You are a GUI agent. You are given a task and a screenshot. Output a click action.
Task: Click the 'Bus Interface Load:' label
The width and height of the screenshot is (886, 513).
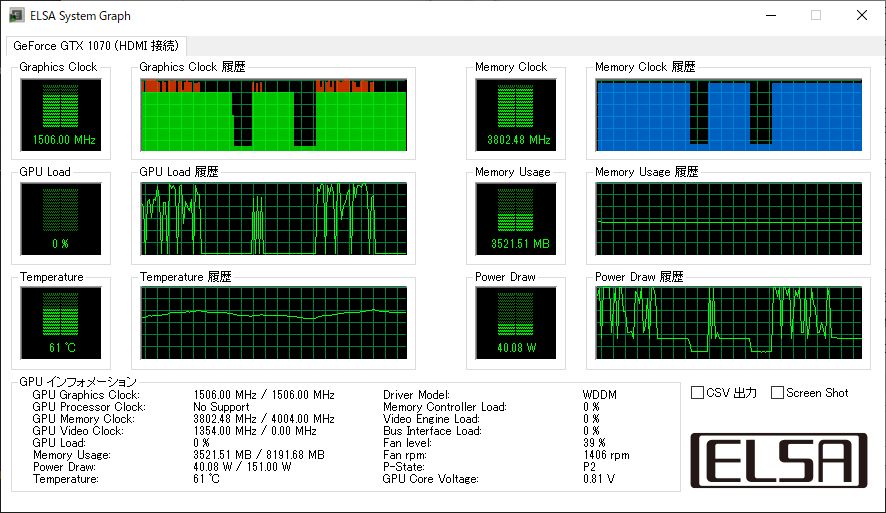coord(432,431)
